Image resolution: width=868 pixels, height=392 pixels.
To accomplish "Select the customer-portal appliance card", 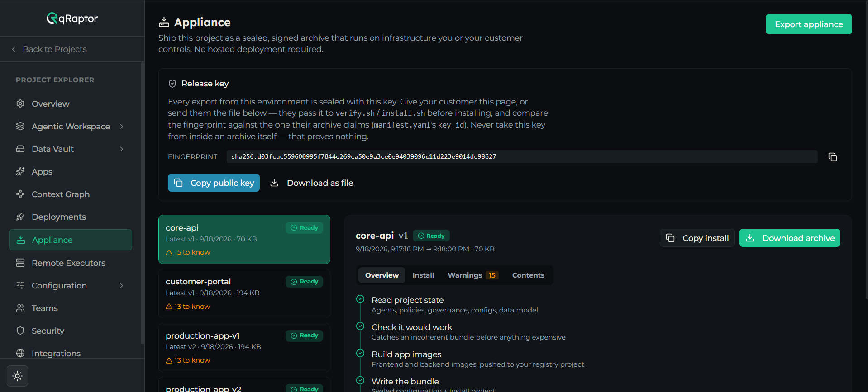I will coord(244,293).
